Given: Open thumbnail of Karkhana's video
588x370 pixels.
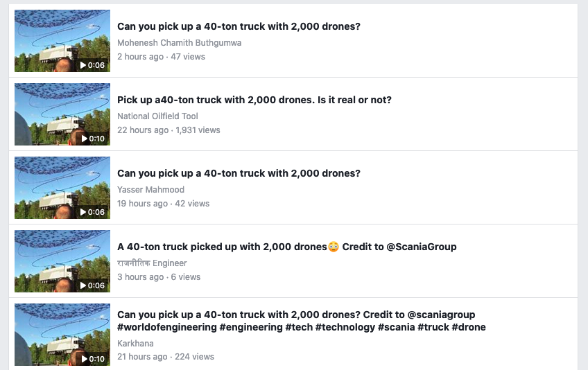Looking at the screenshot, I should point(62,335).
